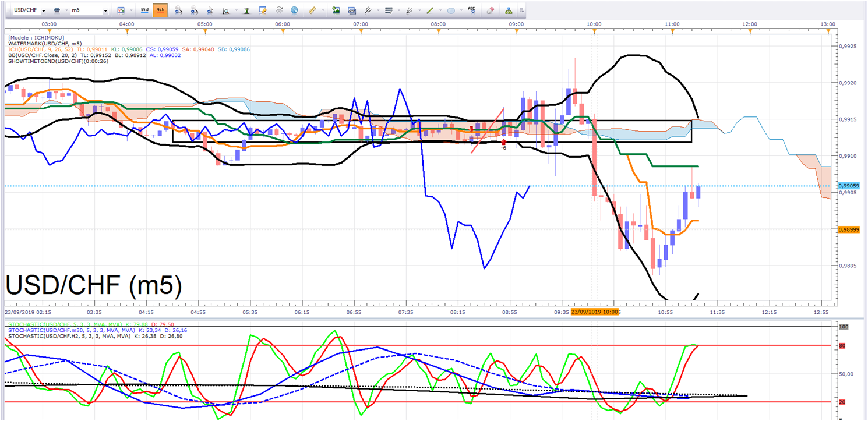Open the m5 timeframe dropdown
Screen dimensions: 868x421
105,11
